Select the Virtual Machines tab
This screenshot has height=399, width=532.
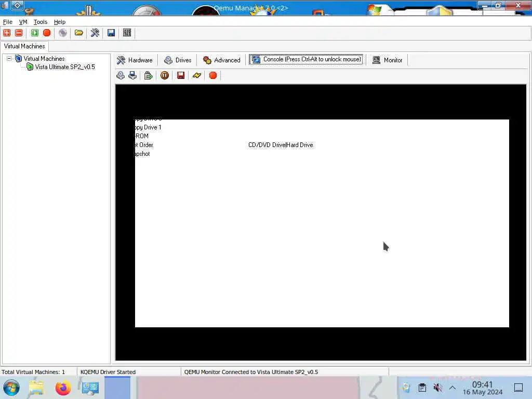point(24,46)
